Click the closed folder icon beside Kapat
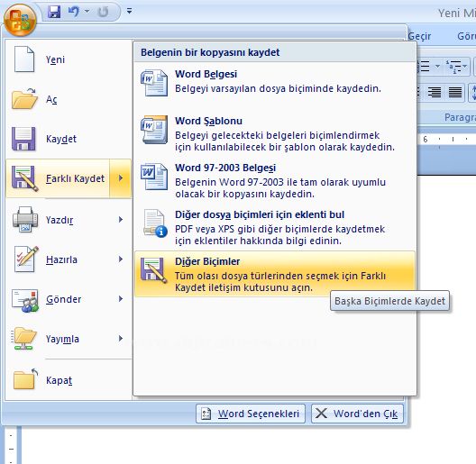Screen dimensions: 476x464 pos(25,378)
